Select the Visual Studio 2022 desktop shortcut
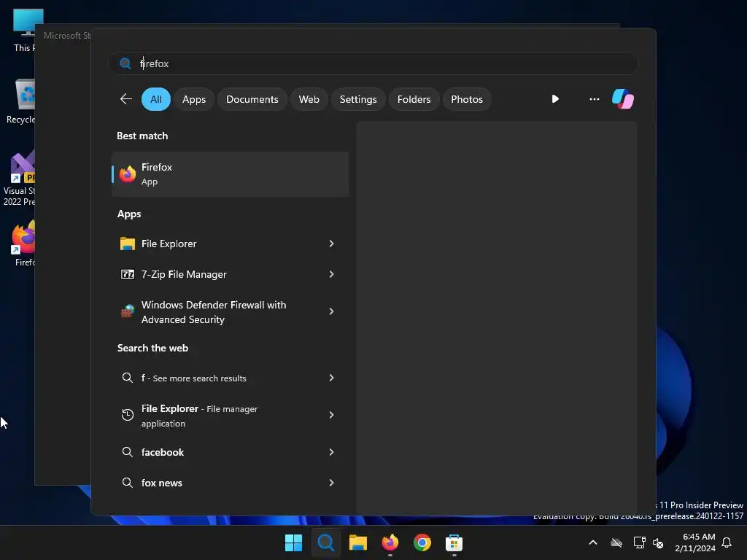This screenshot has width=747, height=560. click(19, 179)
